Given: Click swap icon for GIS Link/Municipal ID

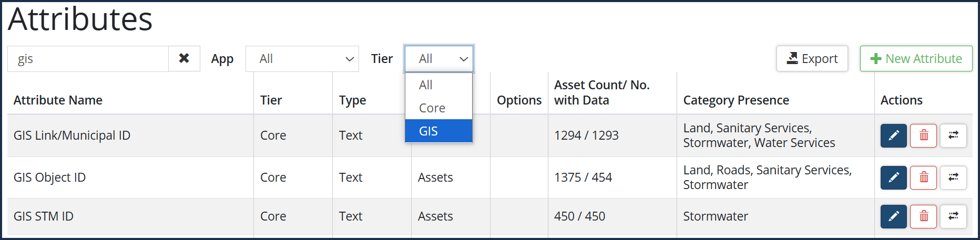Looking at the screenshot, I should [x=953, y=135].
